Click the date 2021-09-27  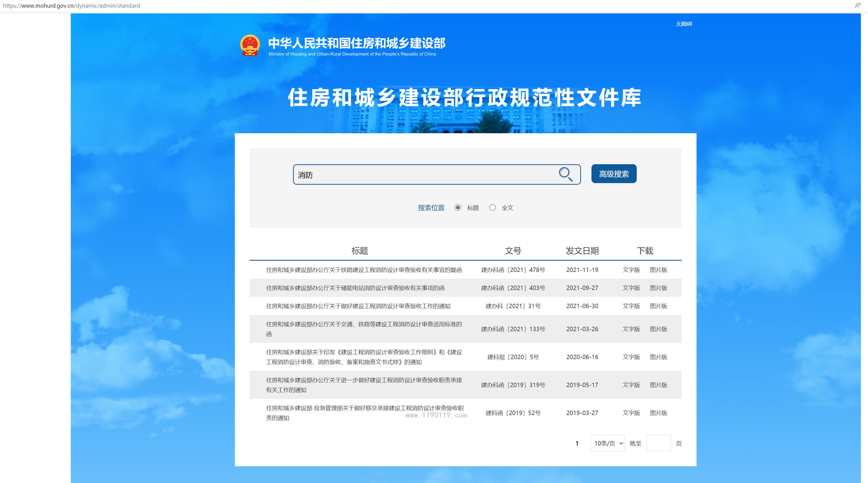click(582, 288)
